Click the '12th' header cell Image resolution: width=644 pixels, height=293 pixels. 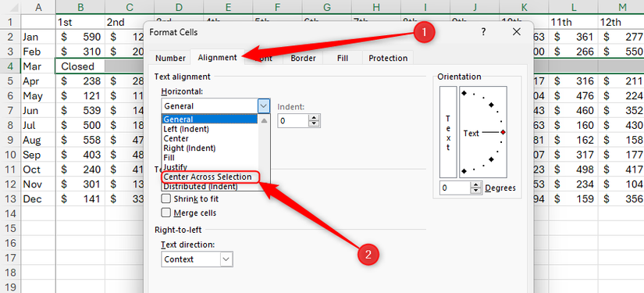(x=621, y=22)
